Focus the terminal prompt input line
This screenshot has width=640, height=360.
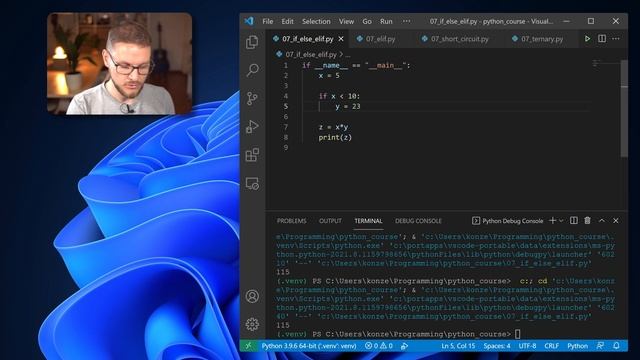pyautogui.click(x=517, y=334)
